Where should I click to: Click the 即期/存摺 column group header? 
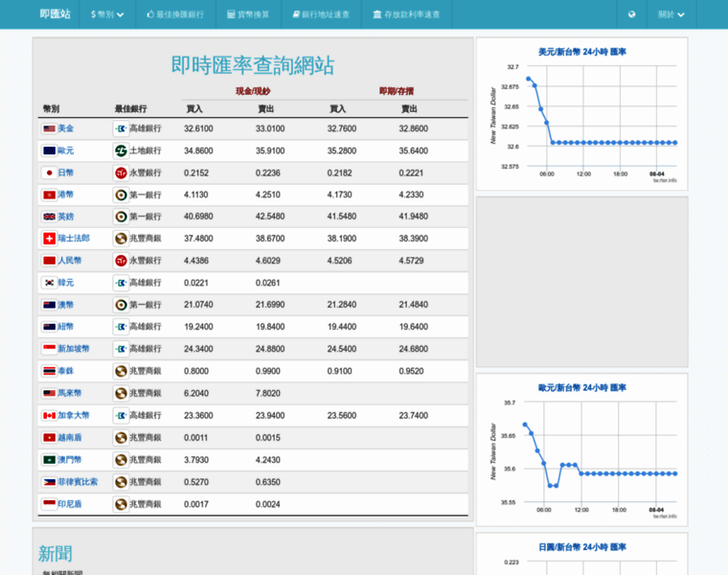click(396, 91)
